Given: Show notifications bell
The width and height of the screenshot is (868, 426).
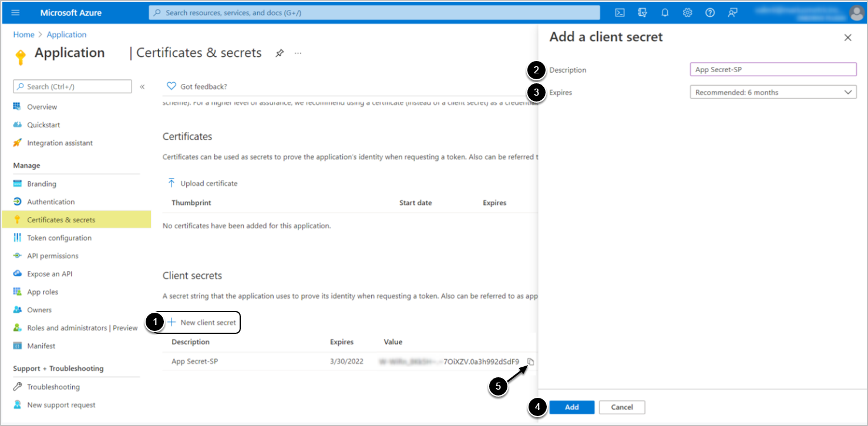Looking at the screenshot, I should click(665, 12).
